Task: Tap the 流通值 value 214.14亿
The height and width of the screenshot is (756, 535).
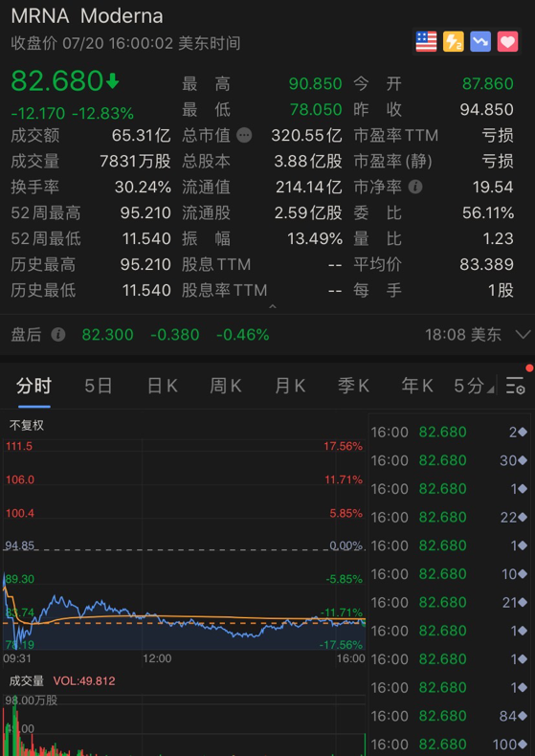Action: point(309,187)
